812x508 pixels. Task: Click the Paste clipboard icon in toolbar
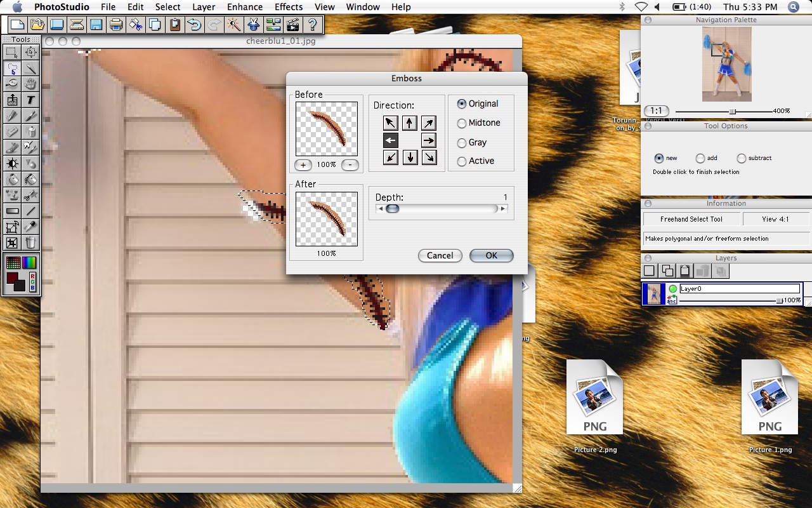(174, 25)
